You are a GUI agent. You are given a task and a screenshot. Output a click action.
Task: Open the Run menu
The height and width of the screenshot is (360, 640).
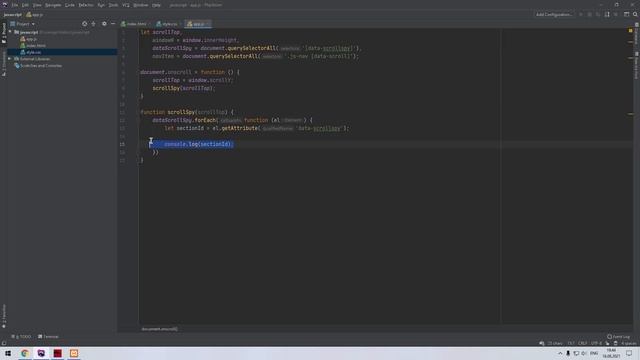point(101,5)
